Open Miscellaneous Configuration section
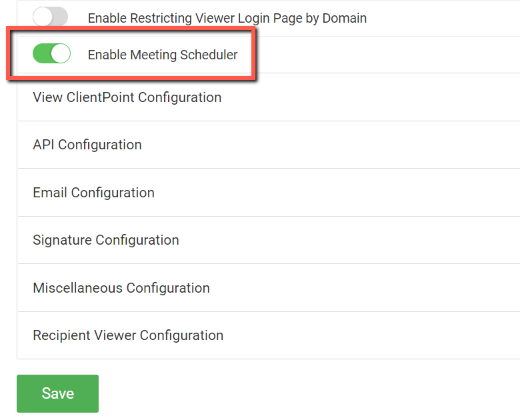 tap(269, 288)
